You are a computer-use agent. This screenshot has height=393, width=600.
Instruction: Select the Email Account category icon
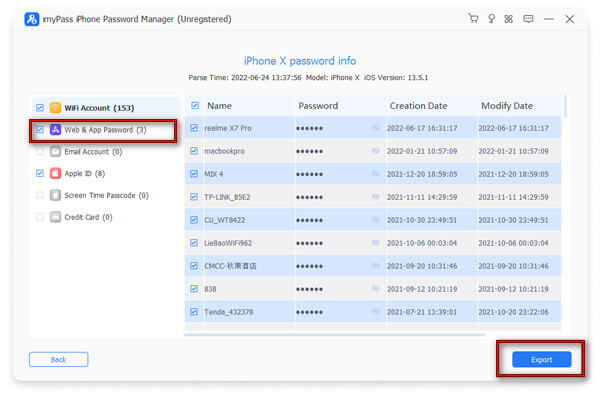(x=55, y=152)
